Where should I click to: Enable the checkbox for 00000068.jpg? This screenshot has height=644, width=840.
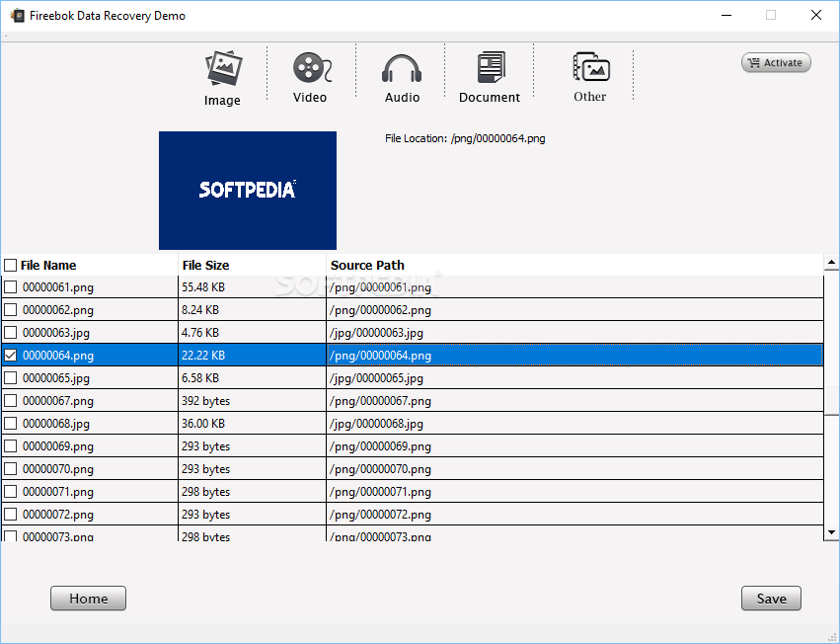click(x=11, y=424)
